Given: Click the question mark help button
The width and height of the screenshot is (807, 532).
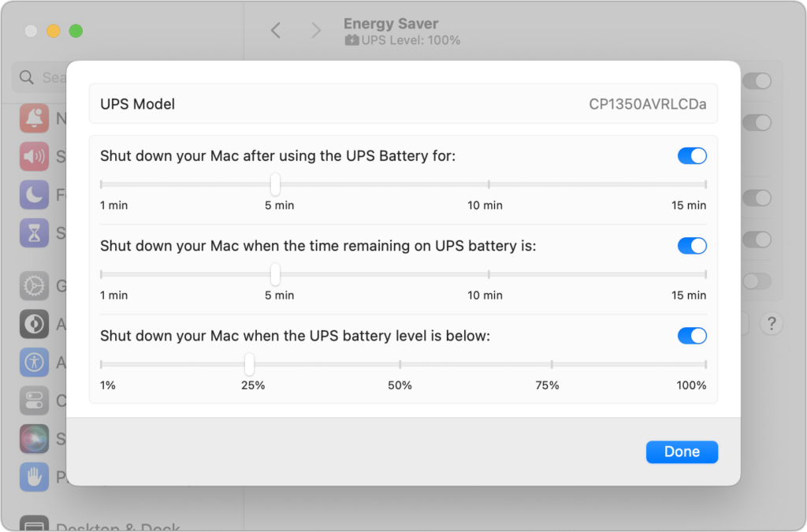Looking at the screenshot, I should coord(770,322).
